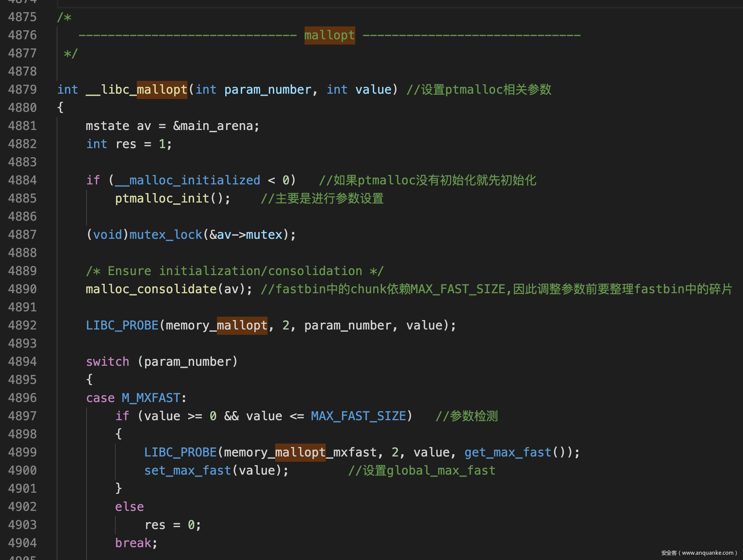Image resolution: width=743 pixels, height=560 pixels.
Task: Click the switch keyword on line 4894
Action: 107,362
